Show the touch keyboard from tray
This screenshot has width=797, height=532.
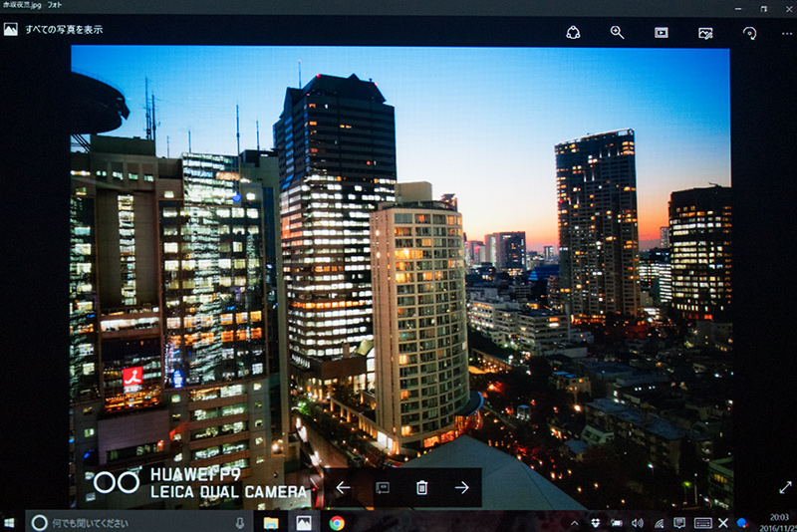pos(703,523)
